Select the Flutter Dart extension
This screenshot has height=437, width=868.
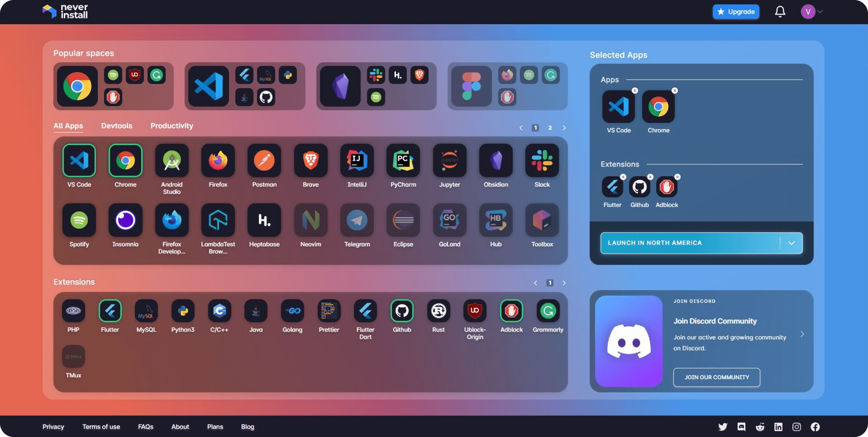(365, 311)
